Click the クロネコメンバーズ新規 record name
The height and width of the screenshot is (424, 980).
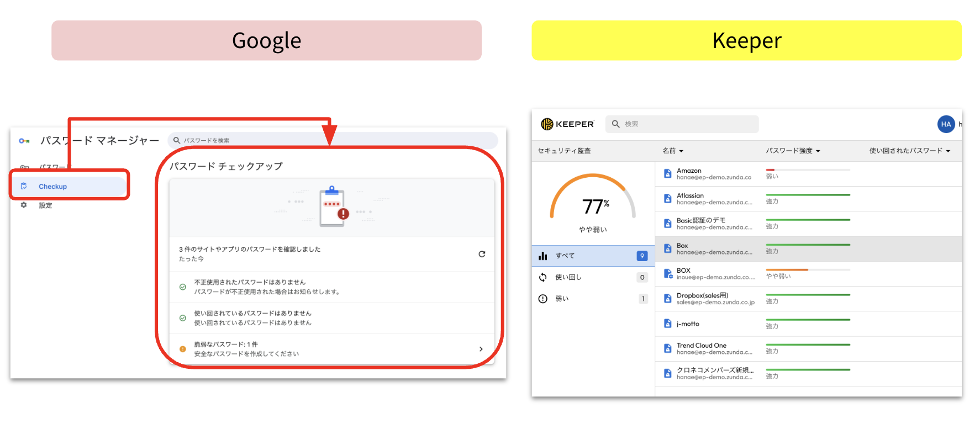[715, 370]
